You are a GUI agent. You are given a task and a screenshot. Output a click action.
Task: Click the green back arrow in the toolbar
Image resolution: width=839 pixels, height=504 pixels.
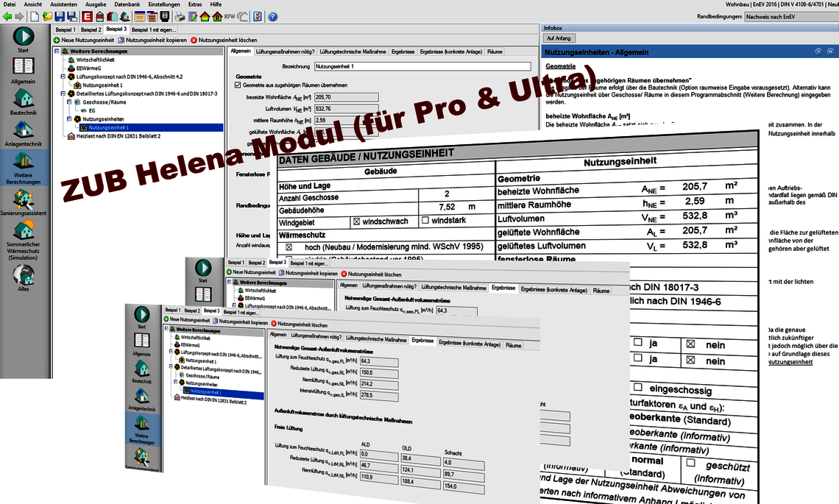(7, 17)
